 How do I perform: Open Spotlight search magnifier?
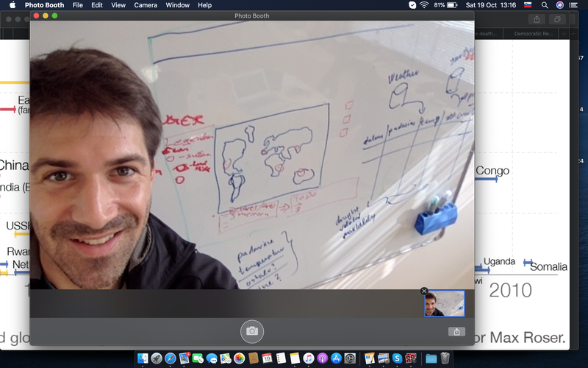tap(544, 5)
